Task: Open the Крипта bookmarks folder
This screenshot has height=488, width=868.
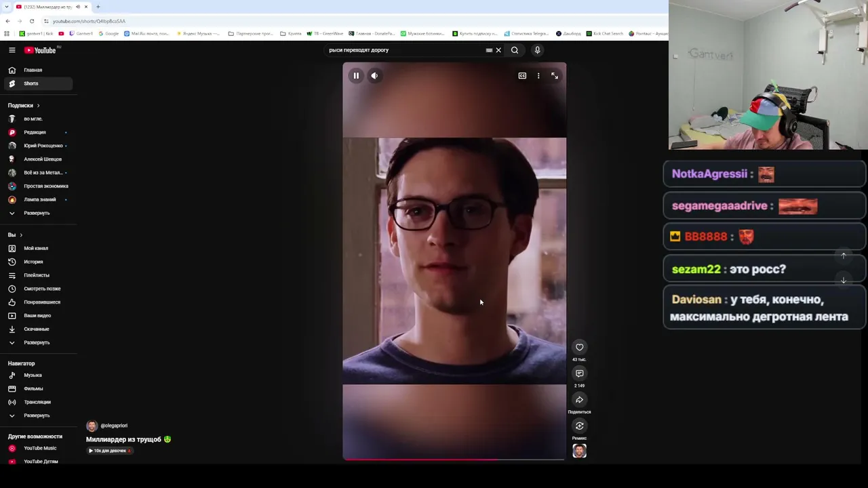Action: tap(291, 33)
